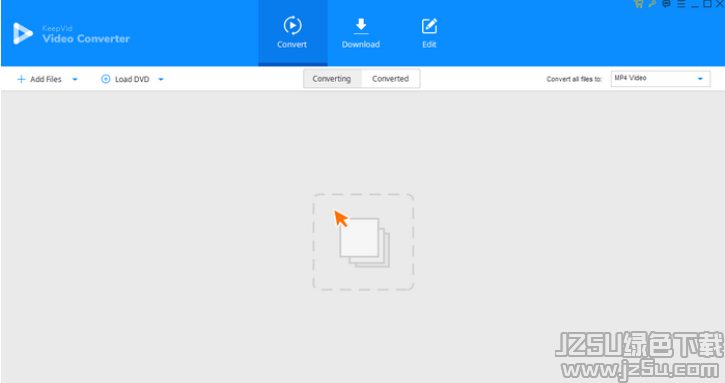Open the MP4 Video output format dropdown

[660, 79]
